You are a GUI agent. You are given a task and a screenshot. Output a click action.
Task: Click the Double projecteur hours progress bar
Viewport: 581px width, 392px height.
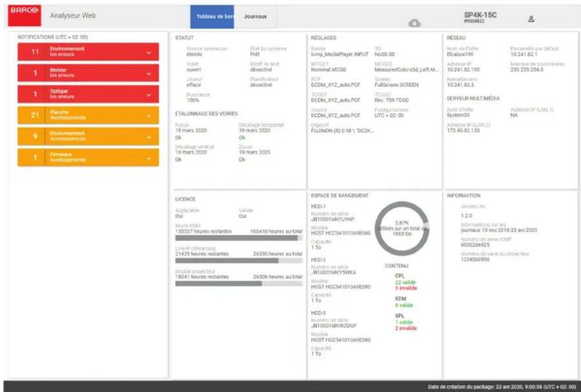coord(239,283)
